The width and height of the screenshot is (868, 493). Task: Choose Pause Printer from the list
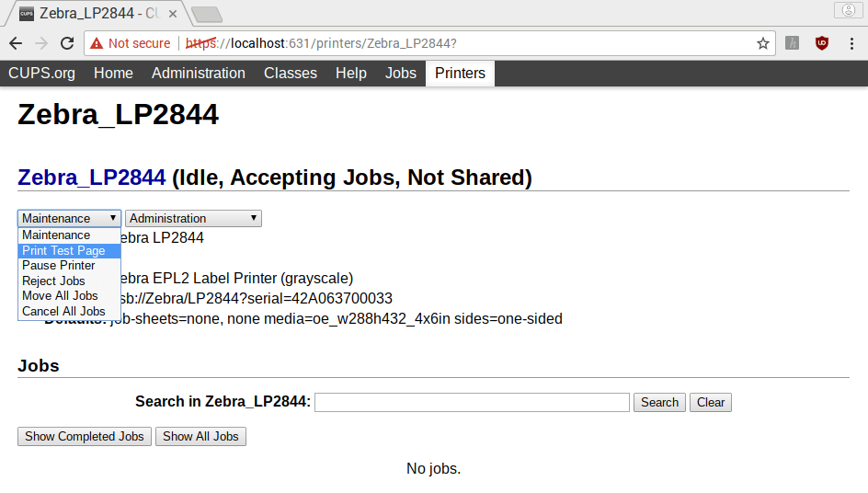(x=69, y=265)
